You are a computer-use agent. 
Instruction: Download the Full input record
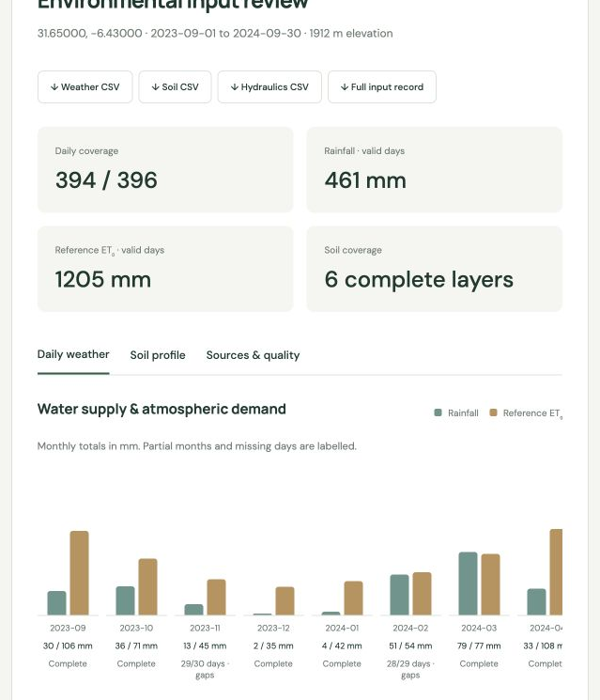pos(382,87)
